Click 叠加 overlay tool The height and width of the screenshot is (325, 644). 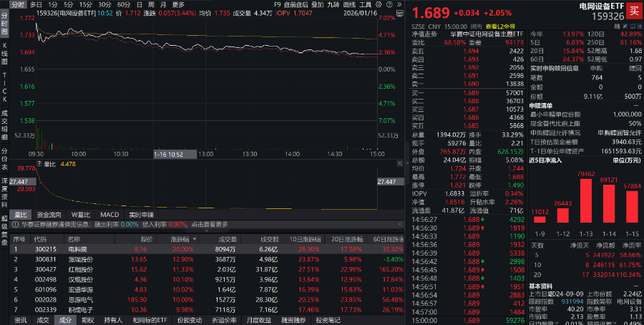[317, 4]
